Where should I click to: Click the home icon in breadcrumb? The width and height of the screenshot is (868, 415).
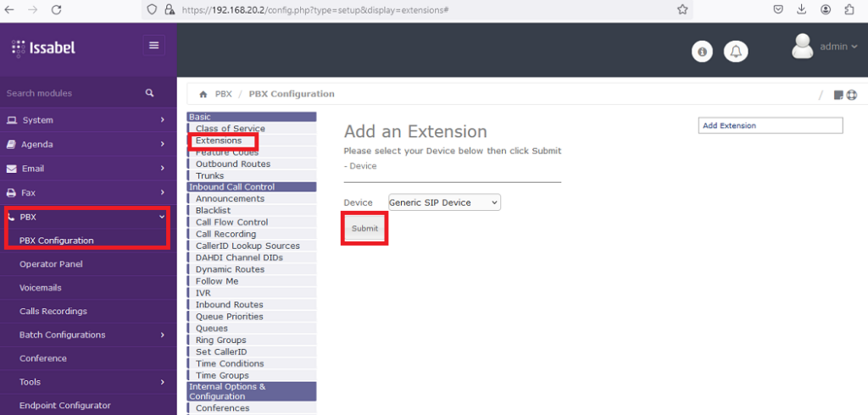point(203,94)
